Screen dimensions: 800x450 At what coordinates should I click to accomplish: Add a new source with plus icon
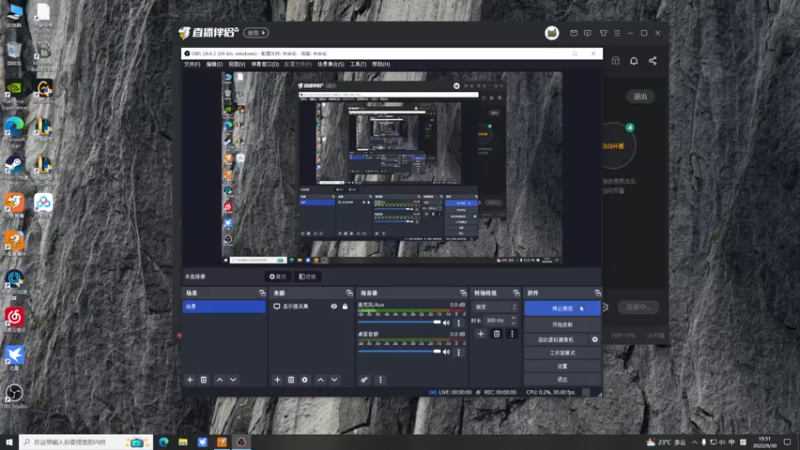pyautogui.click(x=277, y=380)
